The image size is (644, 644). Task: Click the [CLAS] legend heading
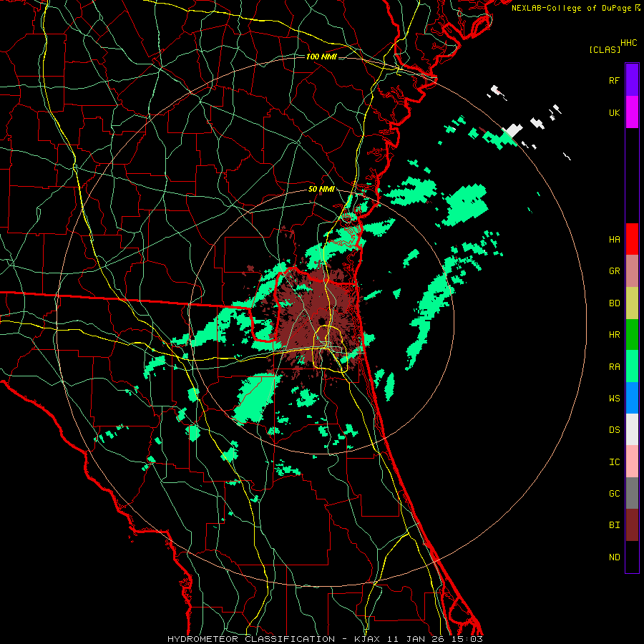click(605, 49)
